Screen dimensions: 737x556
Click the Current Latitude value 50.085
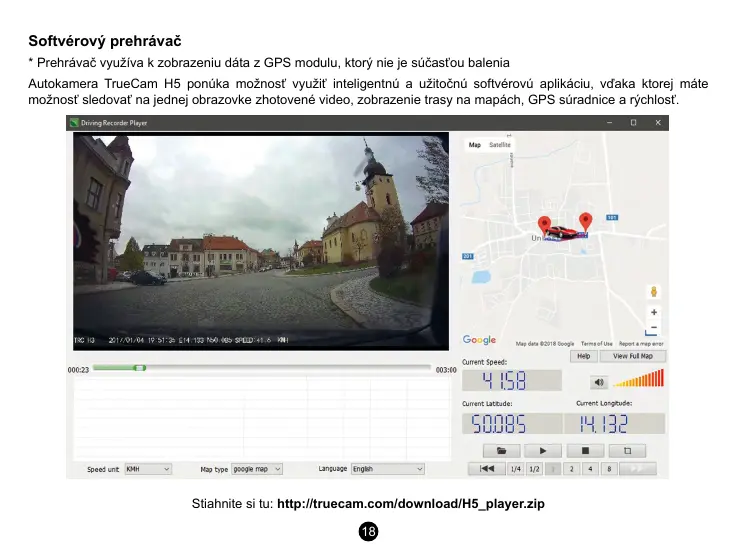click(x=511, y=423)
